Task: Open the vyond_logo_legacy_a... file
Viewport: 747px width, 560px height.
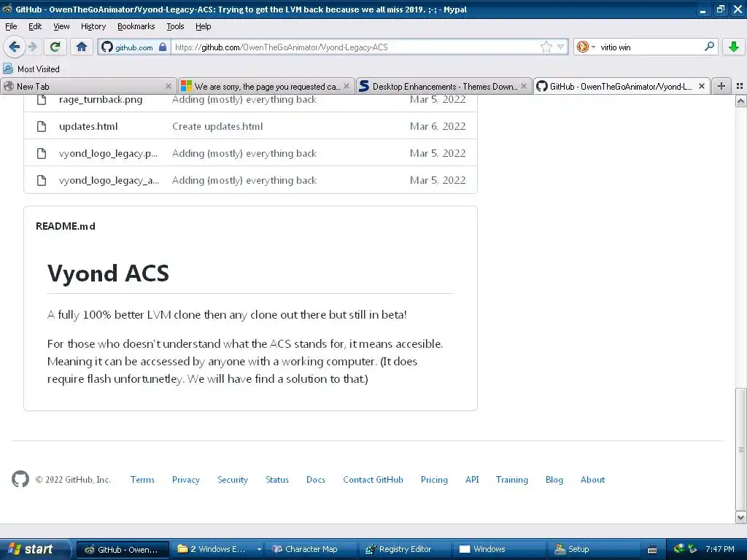Action: coord(109,181)
